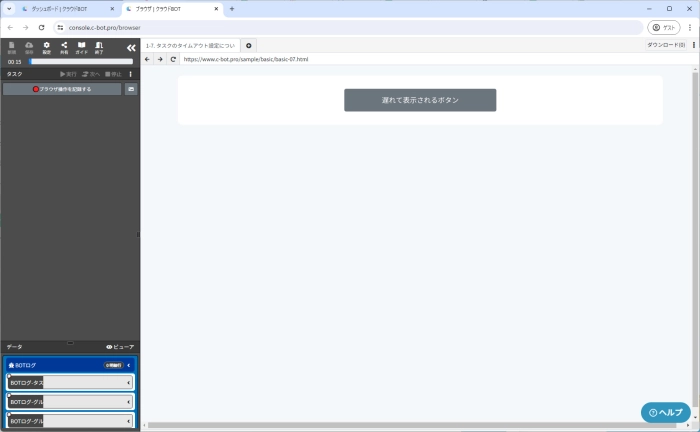Expand the BOTログ header chevron
The image size is (700, 432).
click(129, 365)
